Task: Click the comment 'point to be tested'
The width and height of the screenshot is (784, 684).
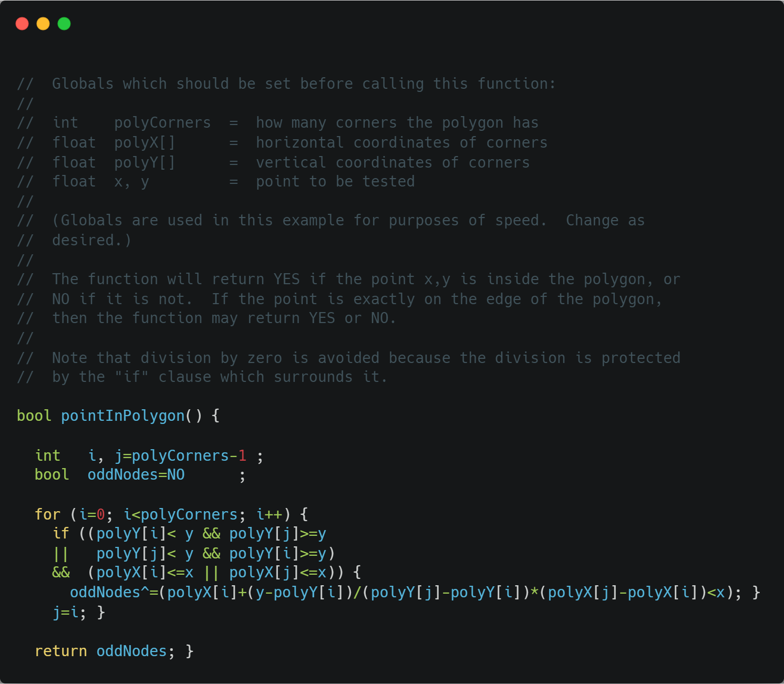Action: click(335, 182)
